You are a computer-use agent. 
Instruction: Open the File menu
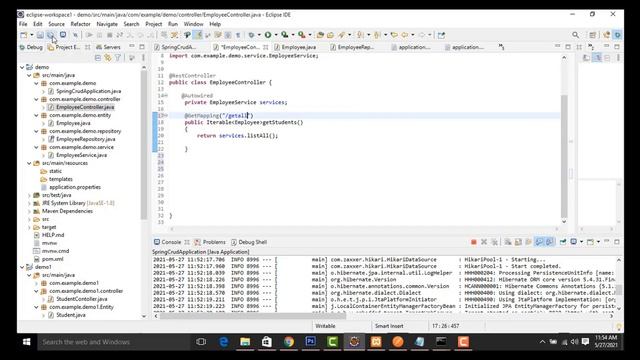click(23, 24)
